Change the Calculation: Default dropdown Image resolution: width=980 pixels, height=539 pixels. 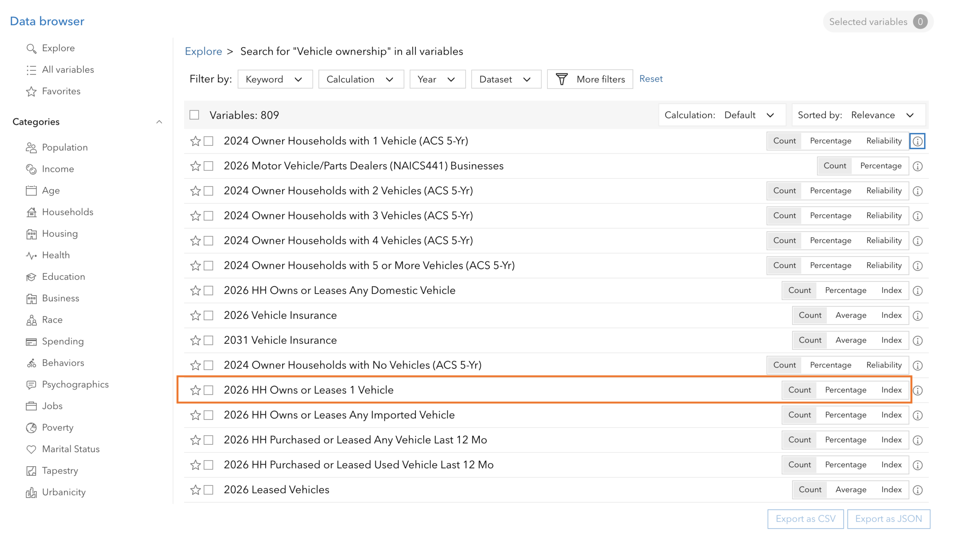point(722,115)
